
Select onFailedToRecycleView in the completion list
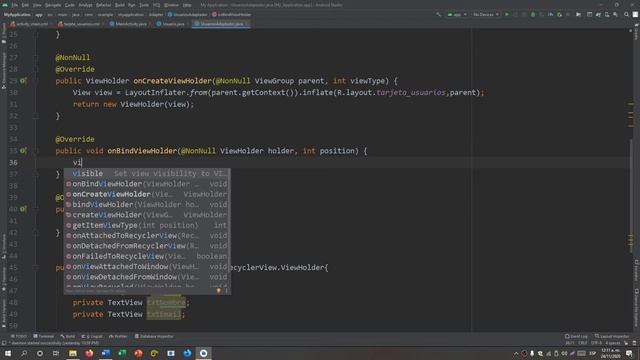tap(147, 256)
